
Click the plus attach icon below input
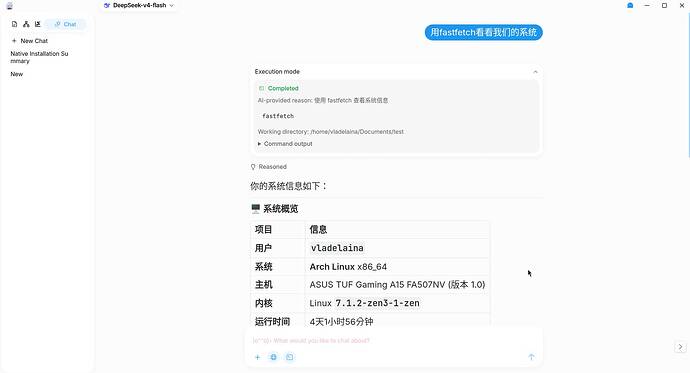[x=257, y=357]
